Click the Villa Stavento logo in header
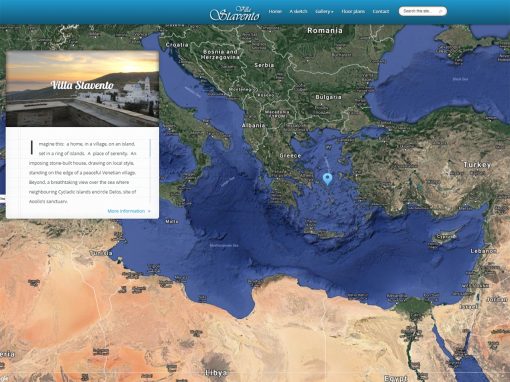Image resolution: width=510 pixels, height=382 pixels. (234, 14)
